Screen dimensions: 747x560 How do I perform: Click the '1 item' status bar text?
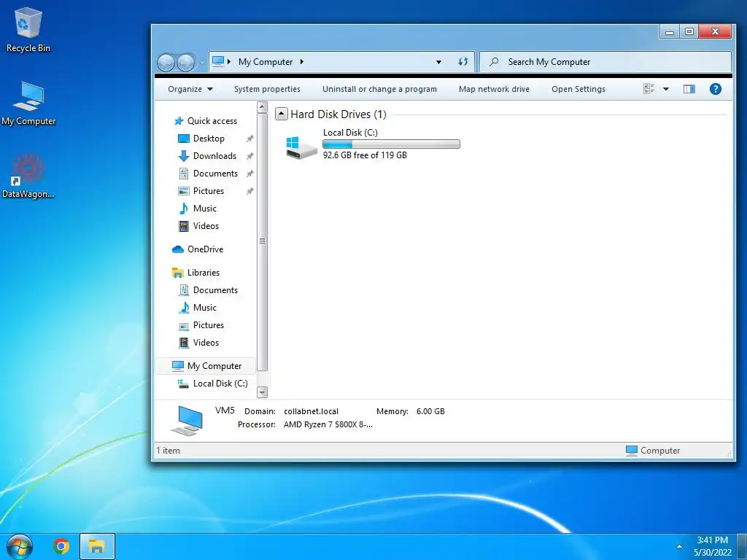[169, 451]
